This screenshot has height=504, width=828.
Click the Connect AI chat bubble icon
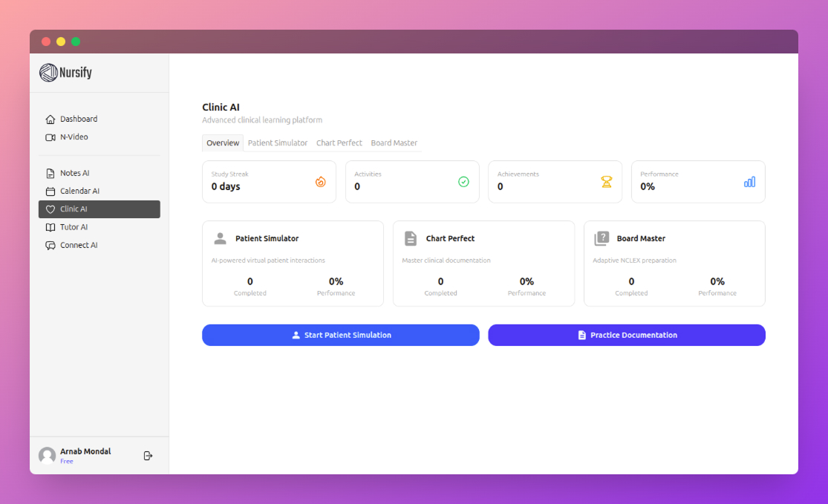[x=50, y=246]
